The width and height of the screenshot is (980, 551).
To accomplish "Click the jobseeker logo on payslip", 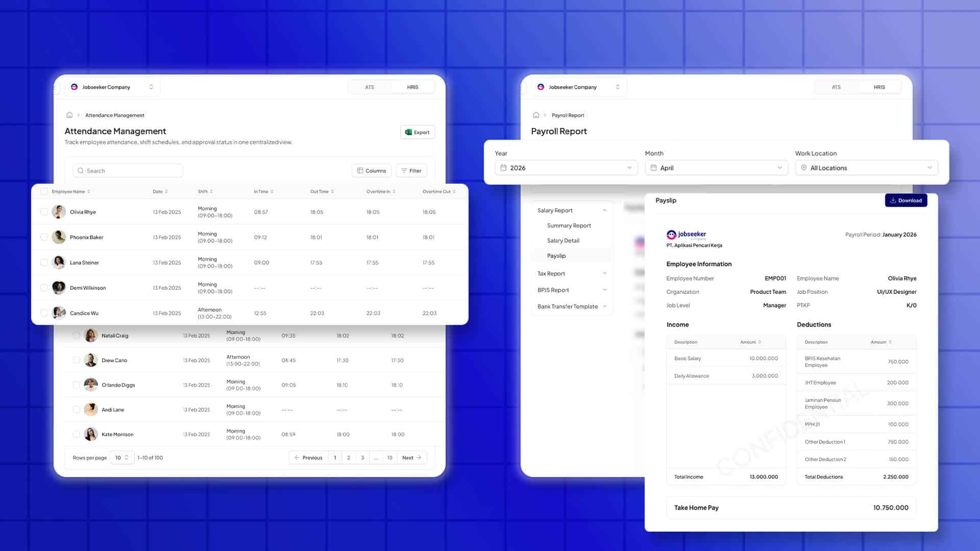I will pos(687,235).
